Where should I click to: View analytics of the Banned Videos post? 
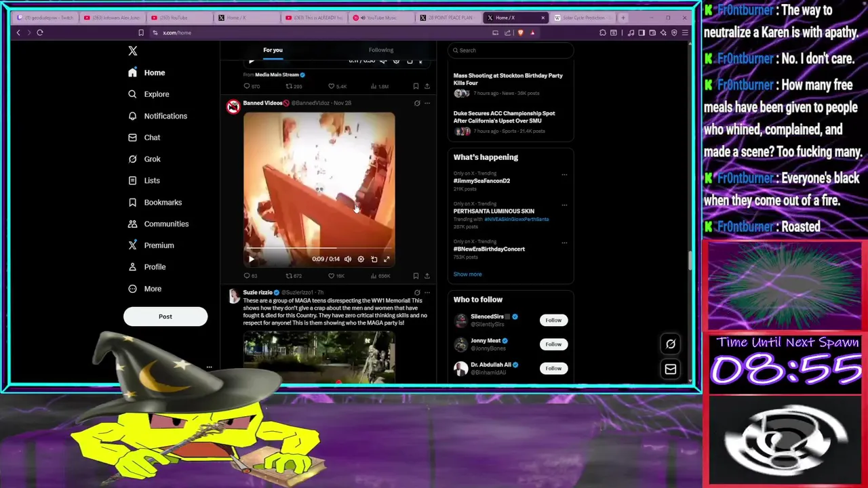(x=381, y=276)
